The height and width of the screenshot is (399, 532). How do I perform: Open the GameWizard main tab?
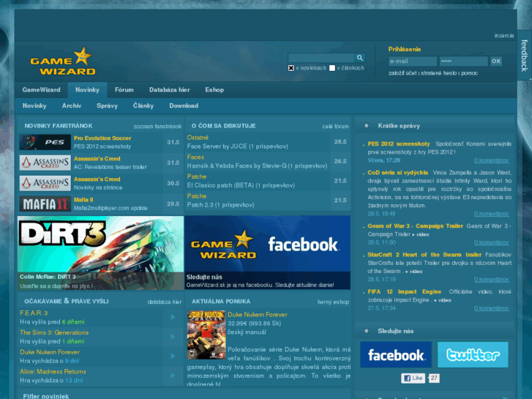coord(42,90)
